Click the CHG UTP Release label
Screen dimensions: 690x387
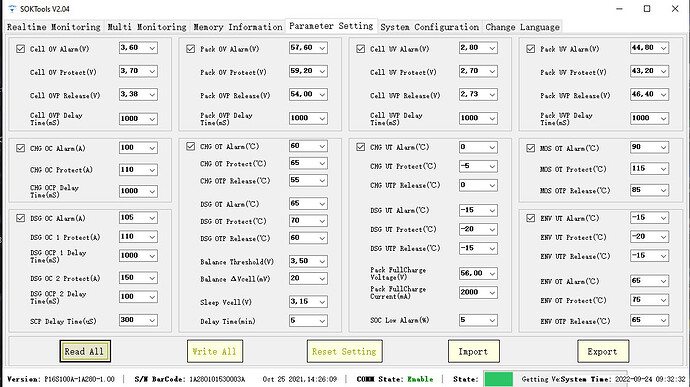click(x=405, y=185)
